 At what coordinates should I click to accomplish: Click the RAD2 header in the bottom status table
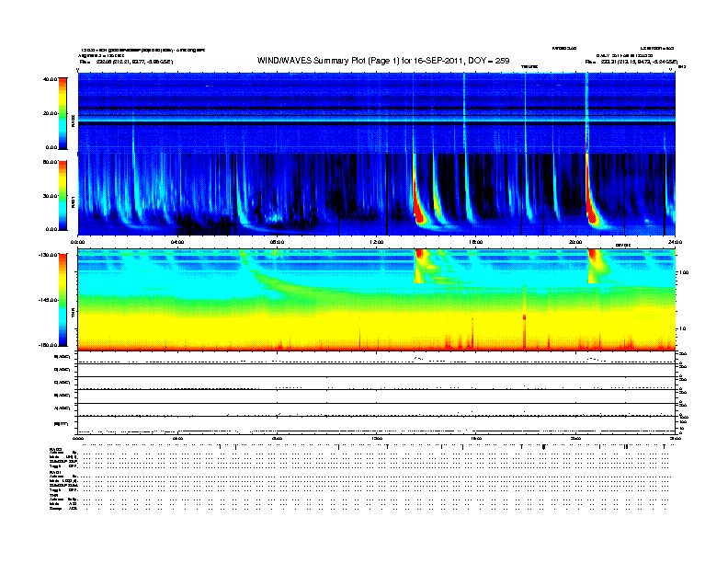tap(55, 450)
